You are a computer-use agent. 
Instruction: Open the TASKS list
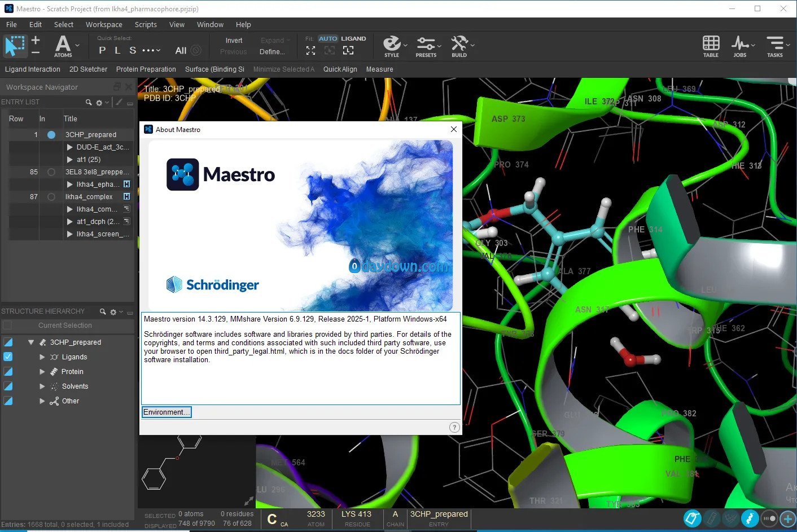775,46
